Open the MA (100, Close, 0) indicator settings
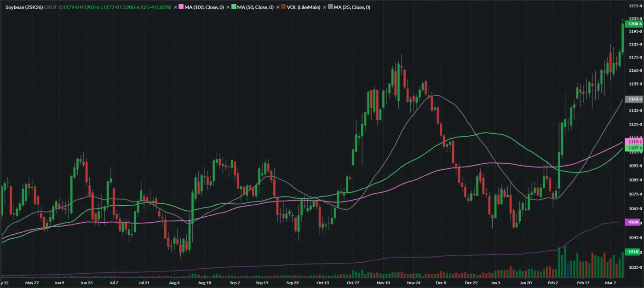The height and width of the screenshot is (288, 644). 205,7
